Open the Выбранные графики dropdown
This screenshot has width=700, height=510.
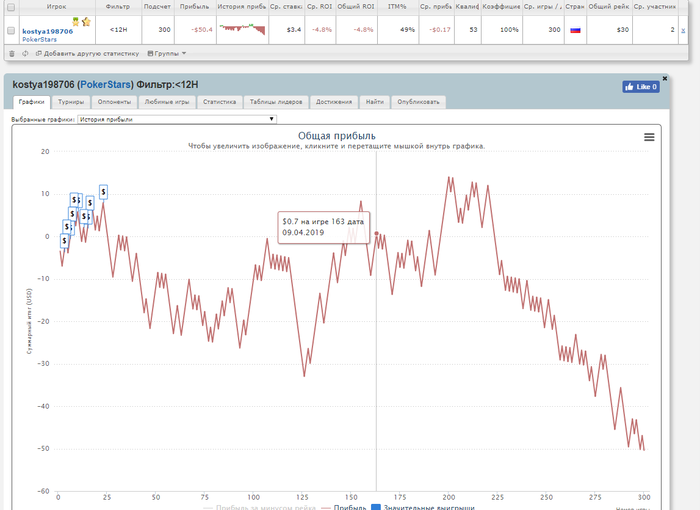(177, 119)
